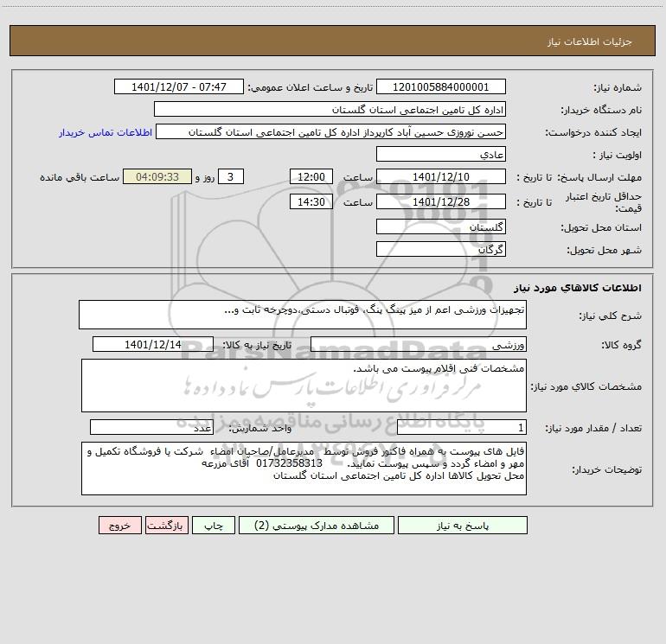Click the announcement date field 1401/12/07 - 07:47
Viewport: 666px width, 644px height.
tap(179, 86)
